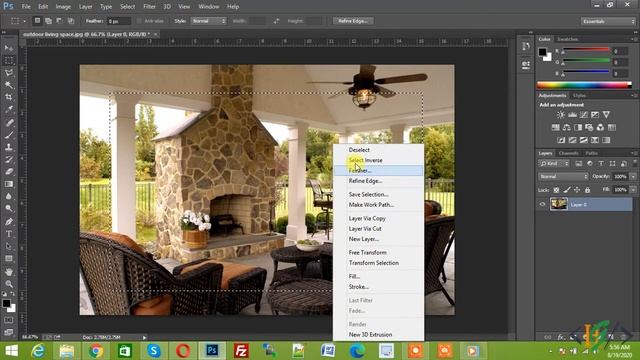This screenshot has height=360, width=640.
Task: Choose New selection mode in options bar
Action: (37, 21)
